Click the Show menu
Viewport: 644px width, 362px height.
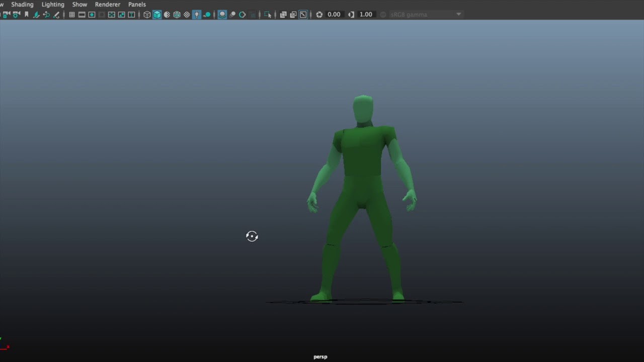[79, 4]
